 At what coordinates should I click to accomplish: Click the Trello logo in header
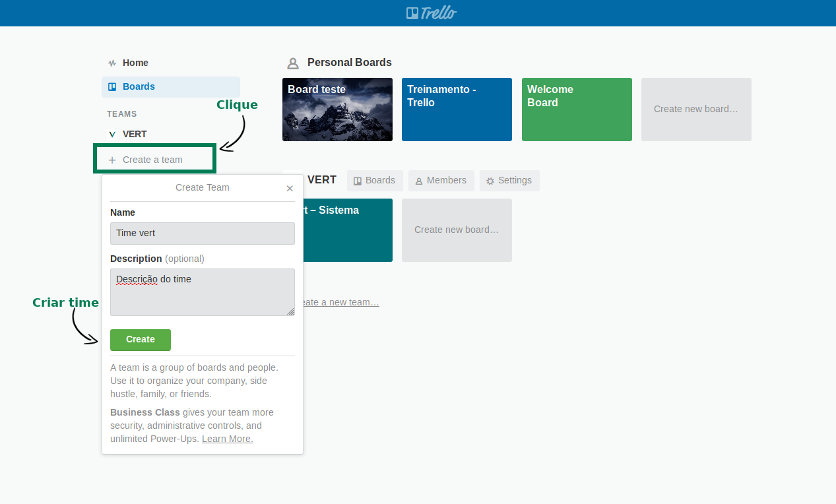pos(432,13)
